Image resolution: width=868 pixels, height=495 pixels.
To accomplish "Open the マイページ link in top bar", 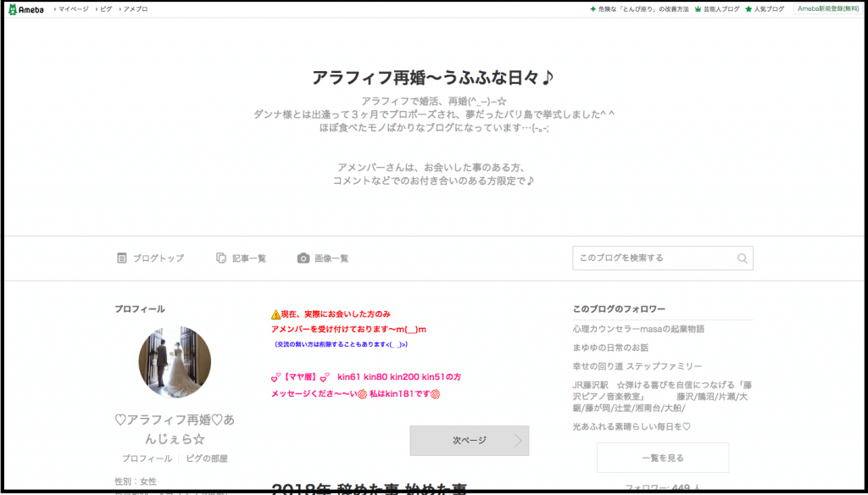I will point(72,9).
